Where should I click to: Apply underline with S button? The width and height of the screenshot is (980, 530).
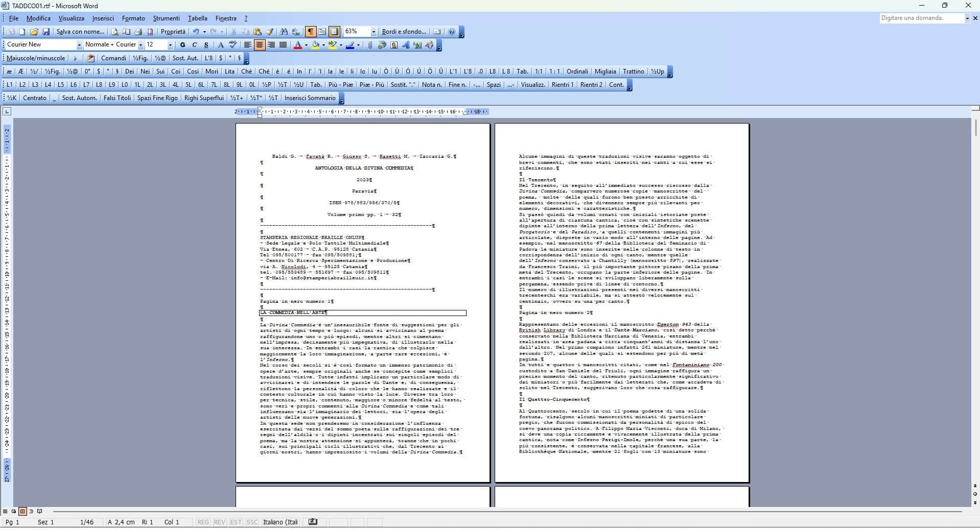206,45
